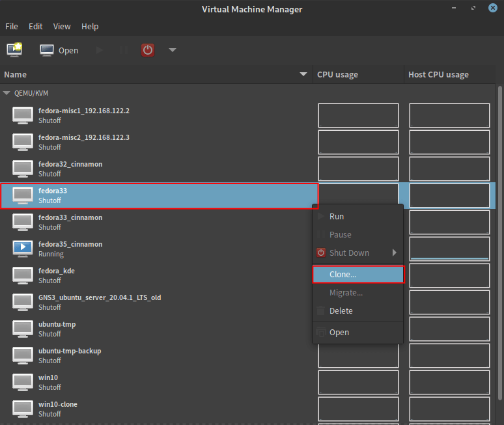Click monitor icon of fedora33_cinnamon VM
This screenshot has height=425, width=504.
(23, 222)
